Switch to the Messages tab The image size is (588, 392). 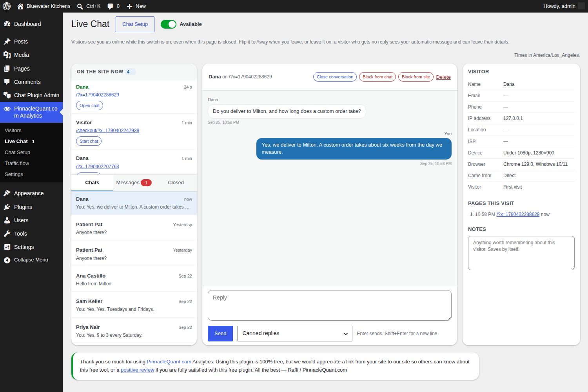[x=134, y=183]
